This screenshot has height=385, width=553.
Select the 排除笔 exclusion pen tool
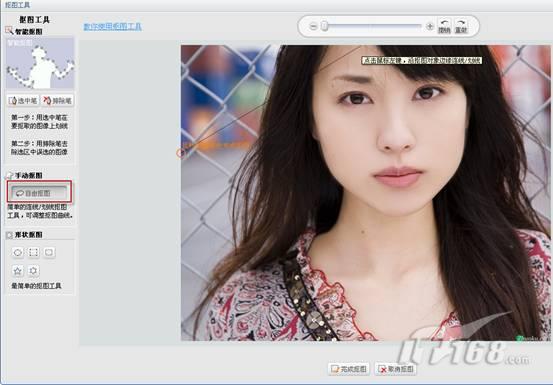pos(57,101)
